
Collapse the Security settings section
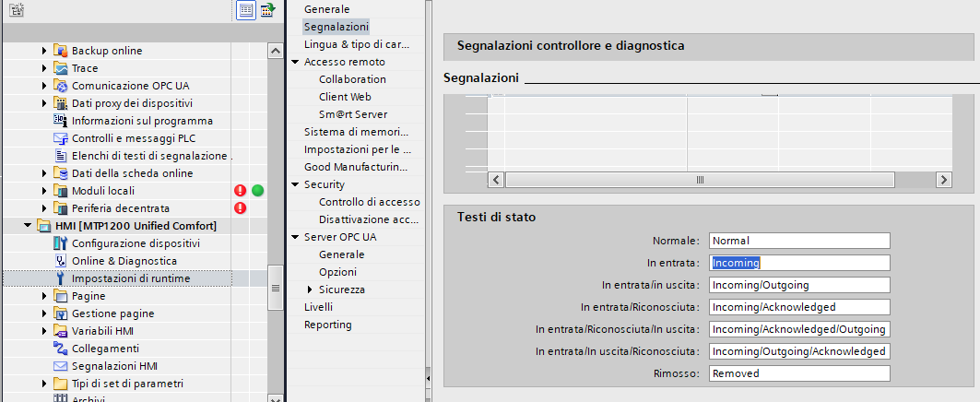coord(295,185)
